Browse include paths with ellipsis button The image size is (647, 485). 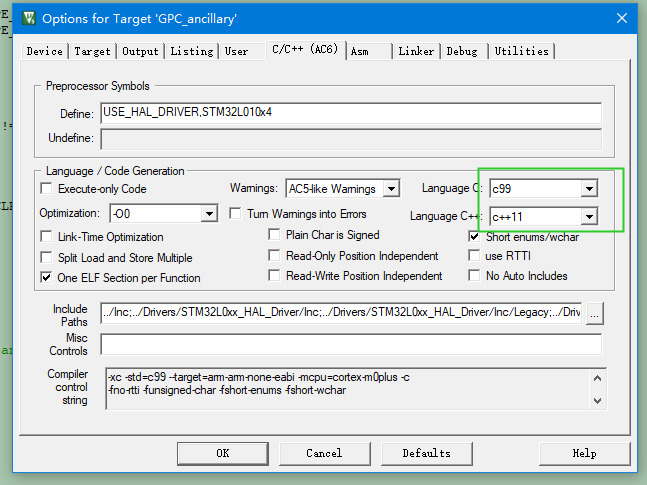coord(595,314)
